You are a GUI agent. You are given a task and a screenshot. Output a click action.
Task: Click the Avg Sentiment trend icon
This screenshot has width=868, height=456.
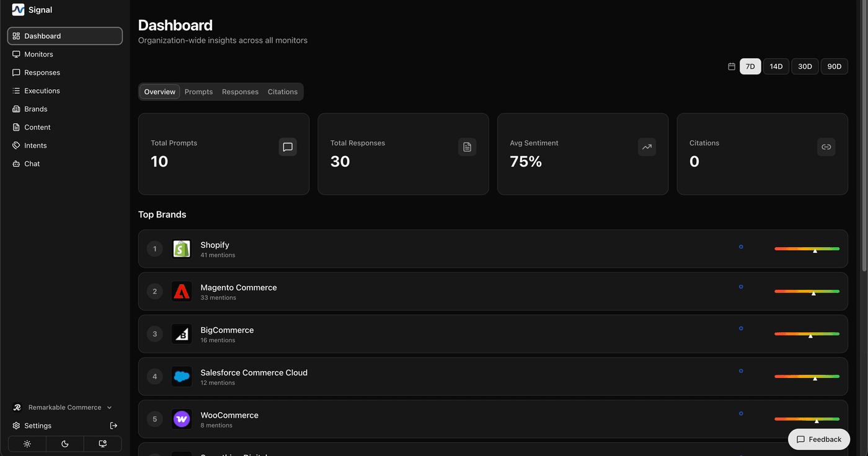tap(647, 147)
